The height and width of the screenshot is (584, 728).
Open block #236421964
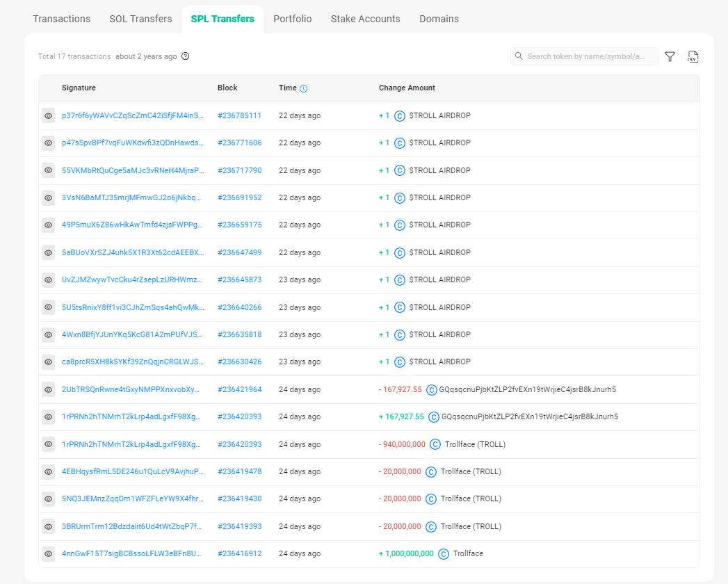(x=240, y=389)
